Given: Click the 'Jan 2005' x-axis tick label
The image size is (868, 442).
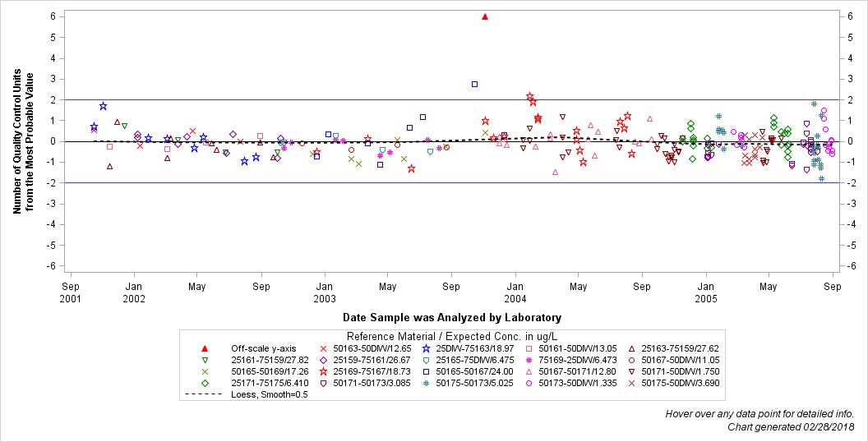Looking at the screenshot, I should coord(706,292).
